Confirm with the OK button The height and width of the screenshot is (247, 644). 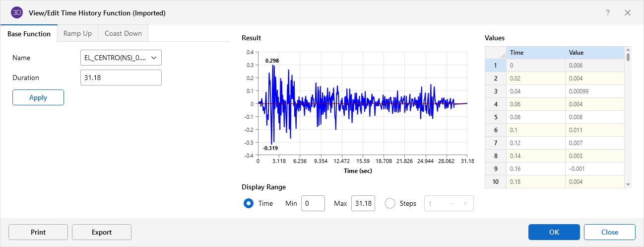pyautogui.click(x=554, y=232)
